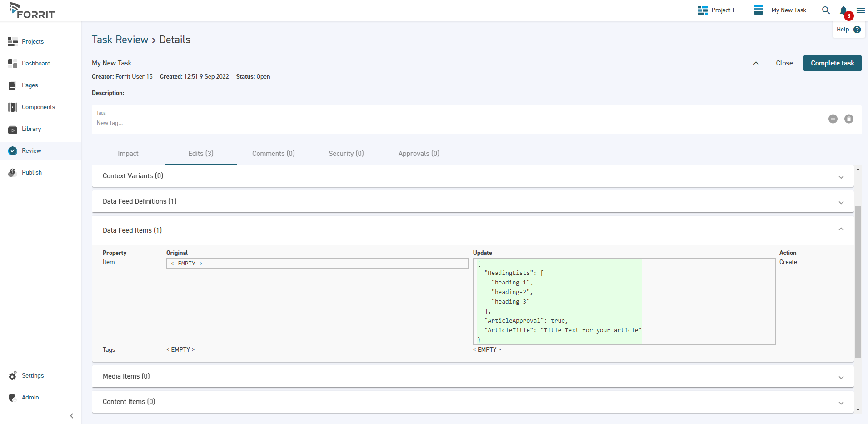
Task: Close the task review
Action: coord(783,63)
